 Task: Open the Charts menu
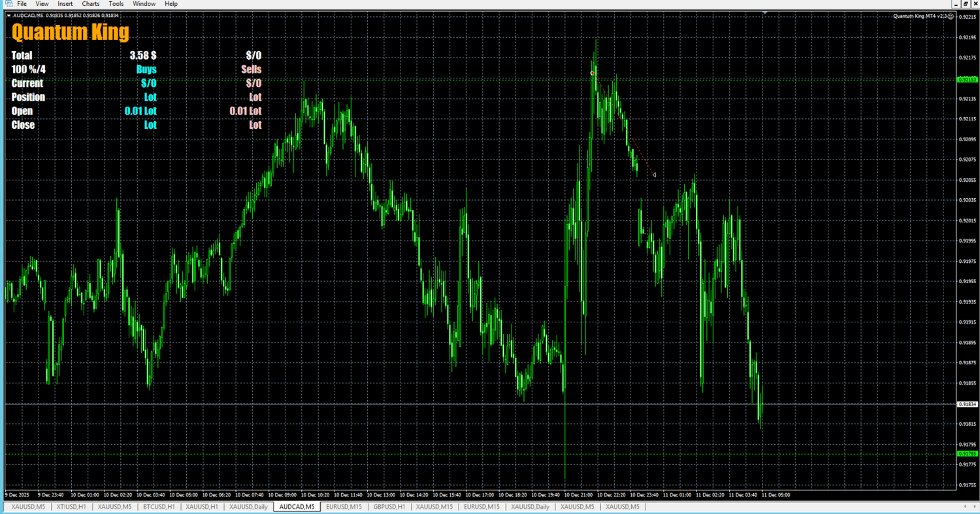coord(91,4)
